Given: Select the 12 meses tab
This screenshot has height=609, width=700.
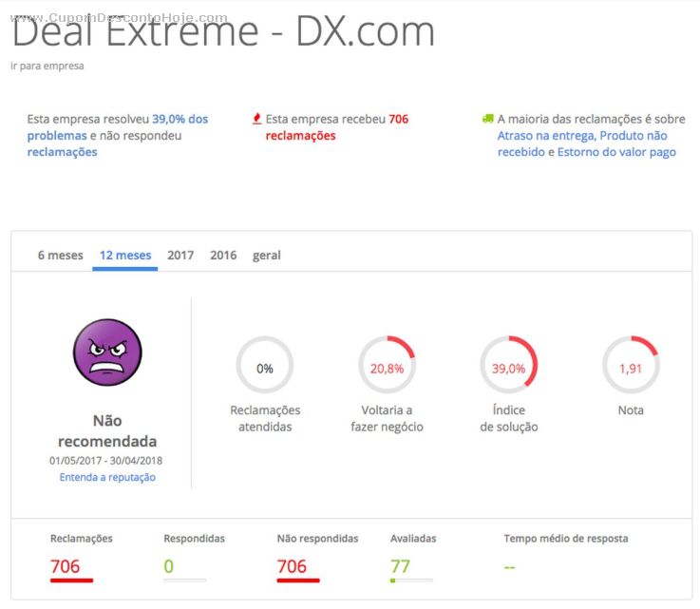Looking at the screenshot, I should tap(125, 256).
